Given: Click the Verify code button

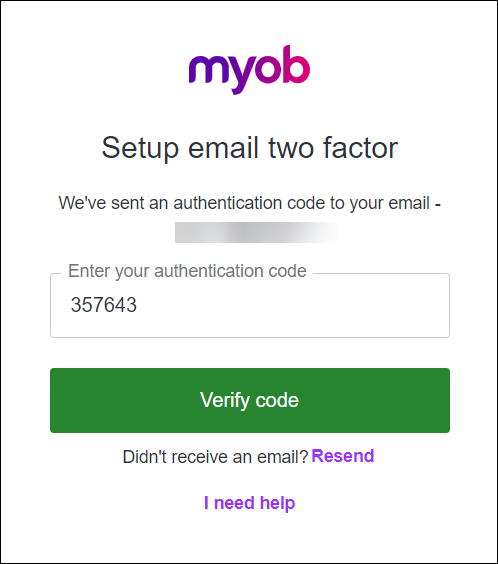Looking at the screenshot, I should click(x=250, y=400).
